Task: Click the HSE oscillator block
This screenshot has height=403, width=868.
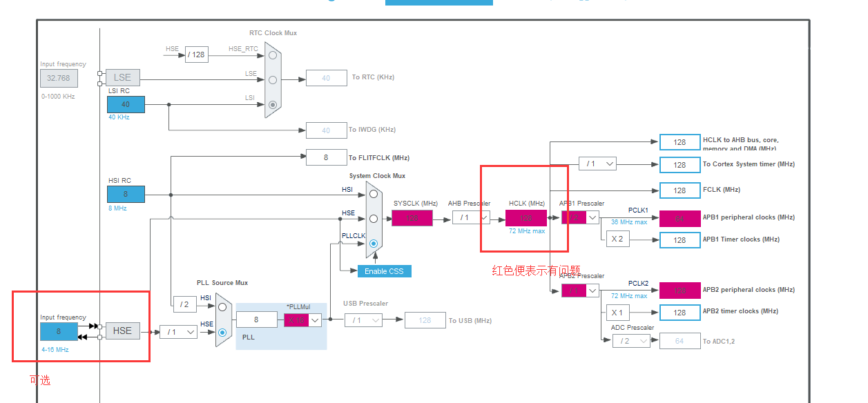Action: coord(122,331)
